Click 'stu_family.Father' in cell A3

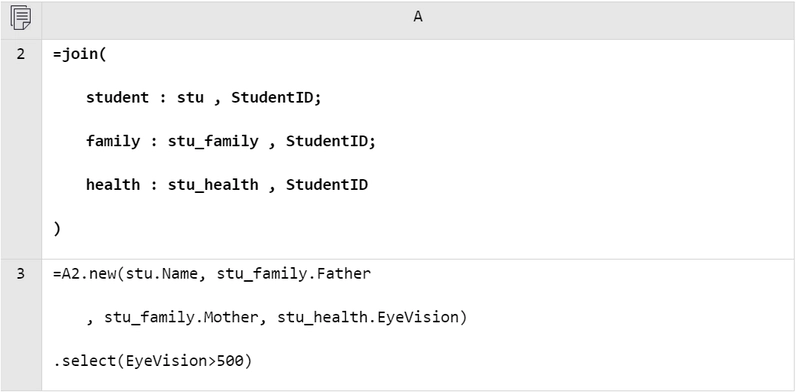point(294,274)
